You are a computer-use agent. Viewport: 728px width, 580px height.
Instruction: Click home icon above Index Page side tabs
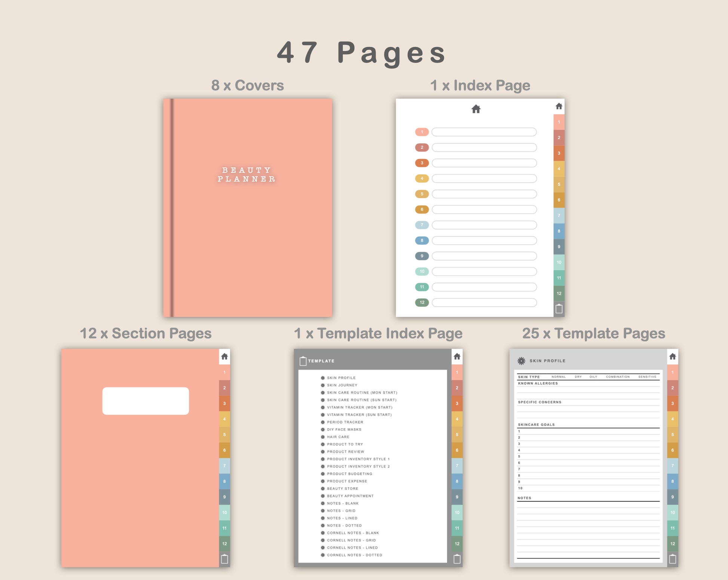pos(559,106)
